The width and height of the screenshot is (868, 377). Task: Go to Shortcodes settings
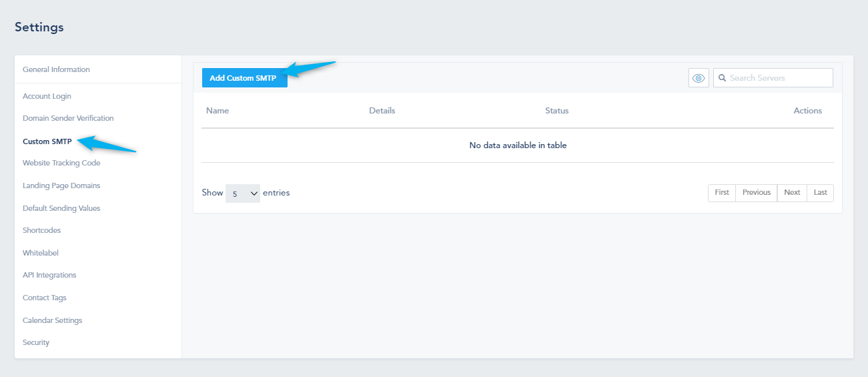pyautogui.click(x=41, y=230)
